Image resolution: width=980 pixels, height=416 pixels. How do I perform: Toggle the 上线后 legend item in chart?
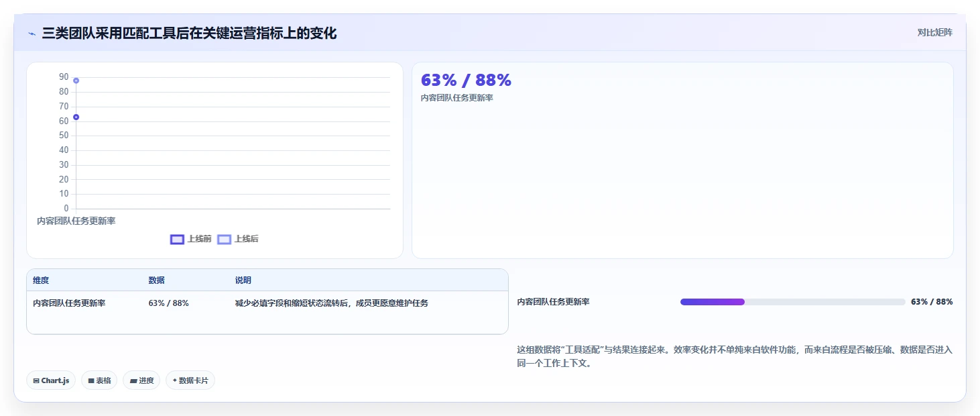[x=238, y=239]
